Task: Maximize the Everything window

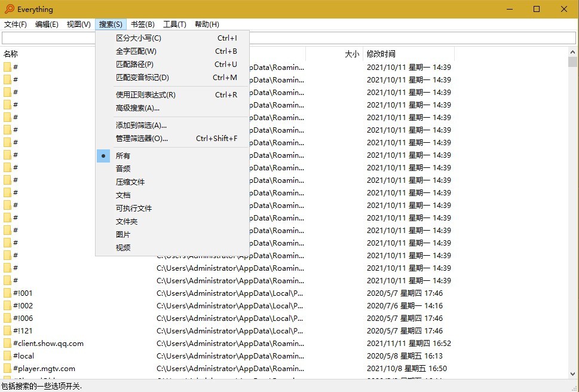Action: pyautogui.click(x=537, y=9)
